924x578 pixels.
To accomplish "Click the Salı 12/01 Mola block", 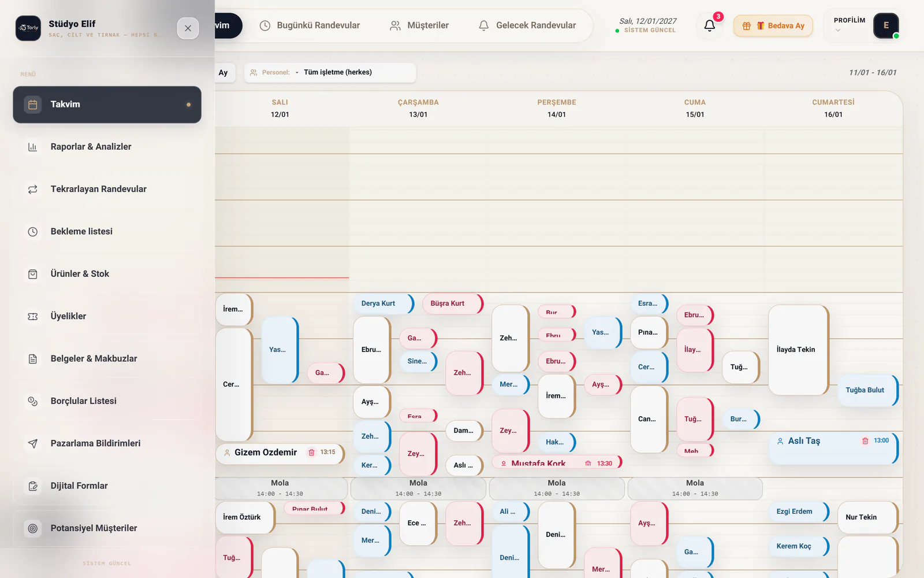I will pos(281,488).
